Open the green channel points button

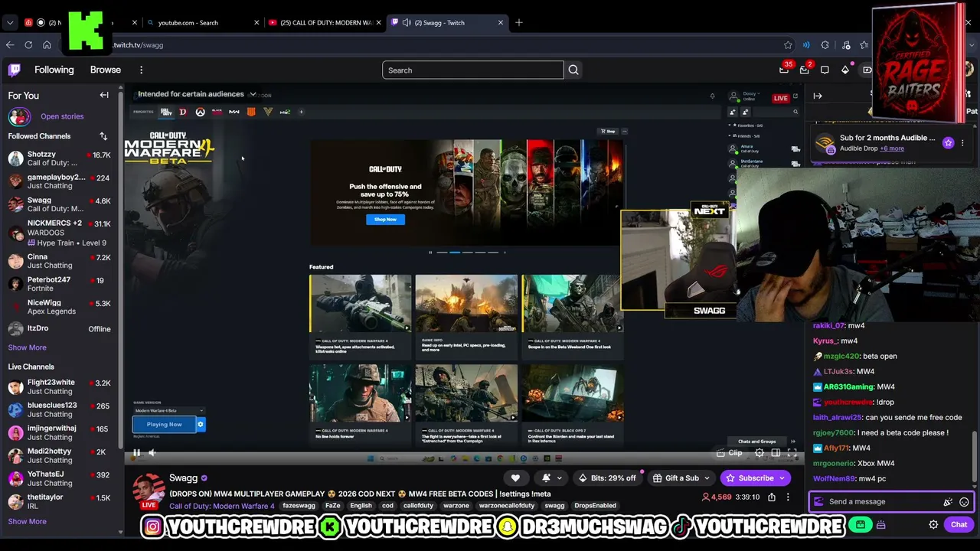tap(861, 525)
